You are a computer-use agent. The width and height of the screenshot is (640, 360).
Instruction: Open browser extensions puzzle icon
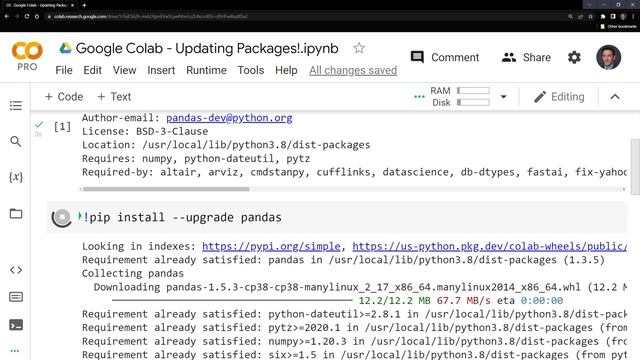(x=603, y=17)
